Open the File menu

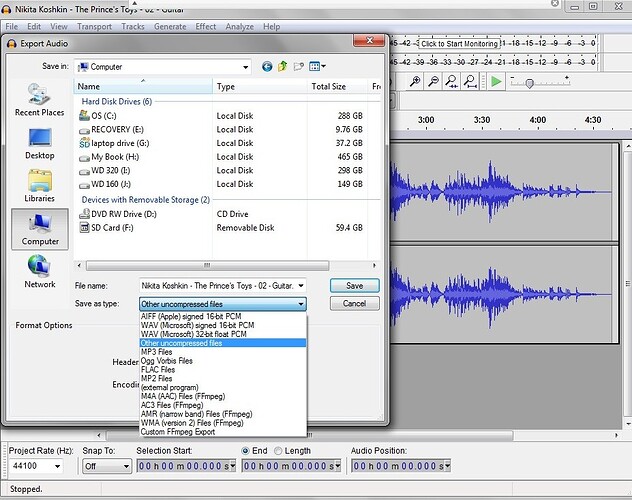pos(12,27)
